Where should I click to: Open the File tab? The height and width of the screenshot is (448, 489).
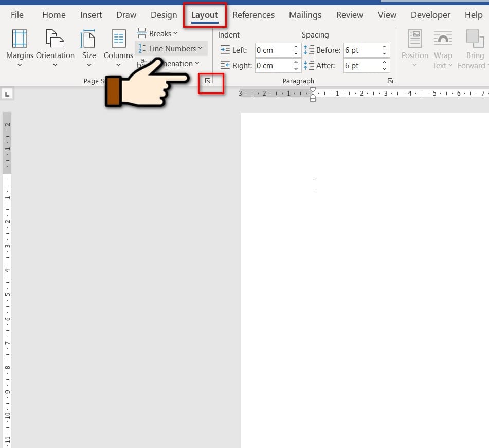pos(17,15)
